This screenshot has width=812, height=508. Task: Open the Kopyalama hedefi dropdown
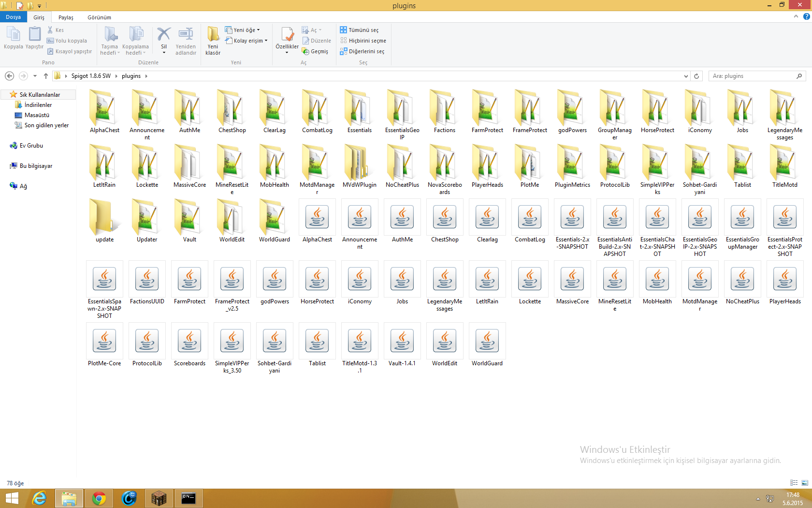(x=136, y=41)
